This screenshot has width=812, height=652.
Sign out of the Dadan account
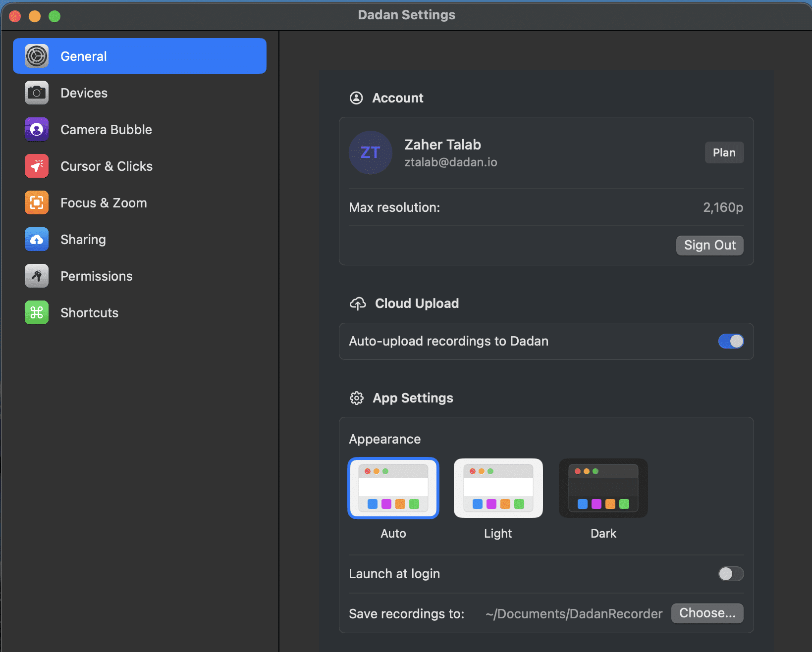tap(709, 245)
